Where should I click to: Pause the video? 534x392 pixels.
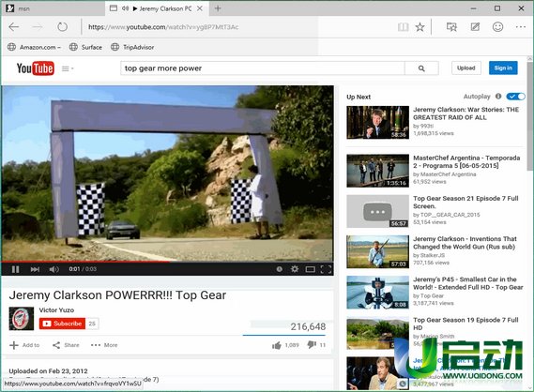click(15, 269)
